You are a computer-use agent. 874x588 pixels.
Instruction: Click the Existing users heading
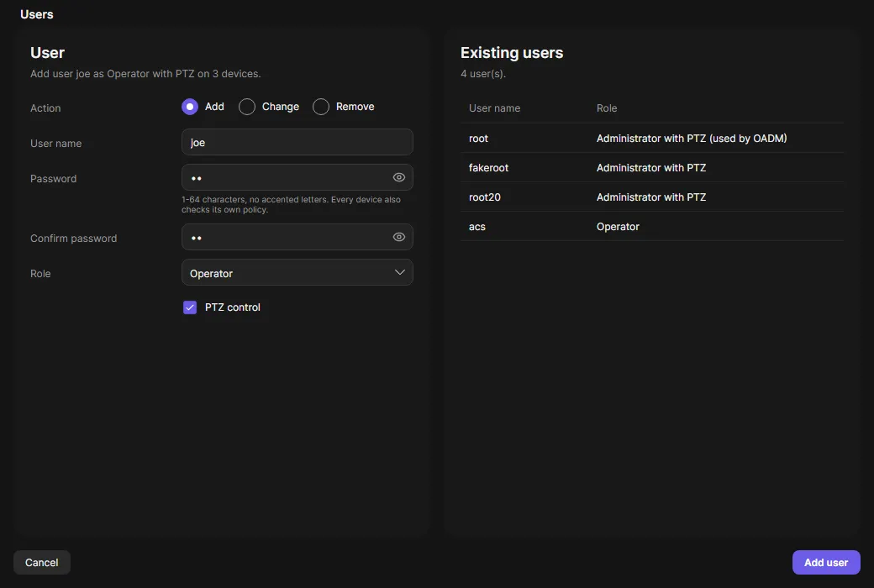(x=512, y=52)
